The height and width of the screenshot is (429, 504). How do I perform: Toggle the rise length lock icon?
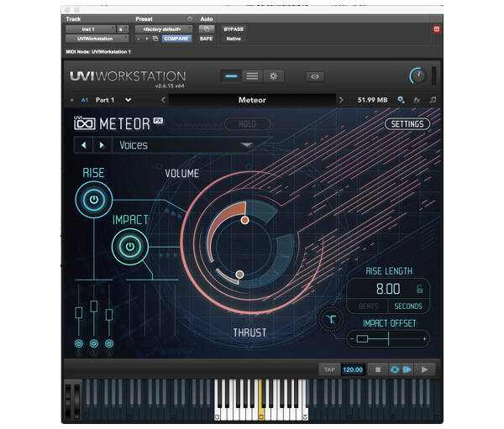[x=419, y=289]
